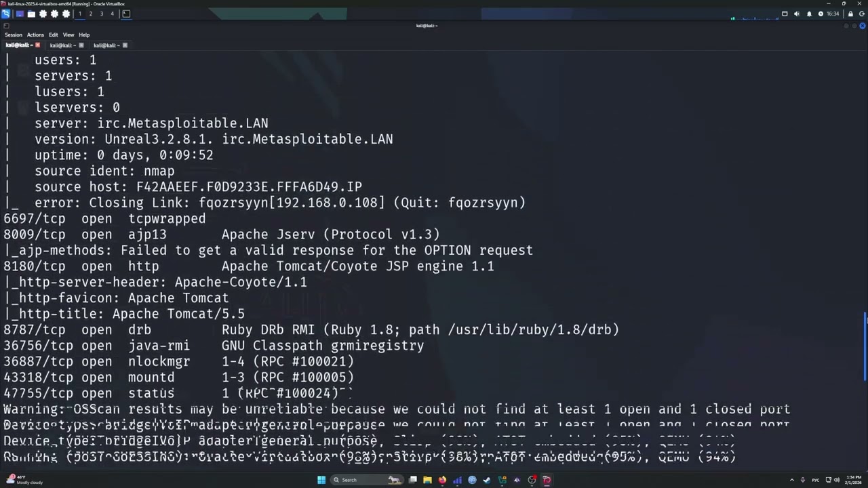Click the Windows taskbar Search box
The height and width of the screenshot is (488, 868).
(367, 480)
